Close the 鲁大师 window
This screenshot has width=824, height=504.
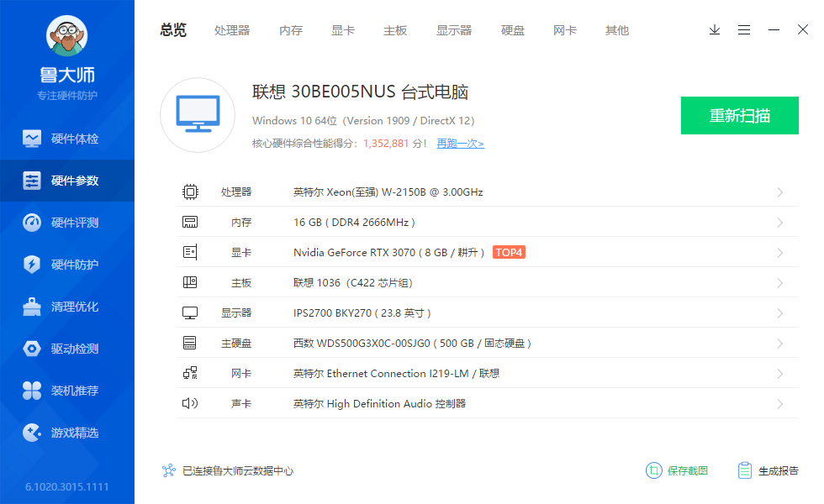(803, 30)
